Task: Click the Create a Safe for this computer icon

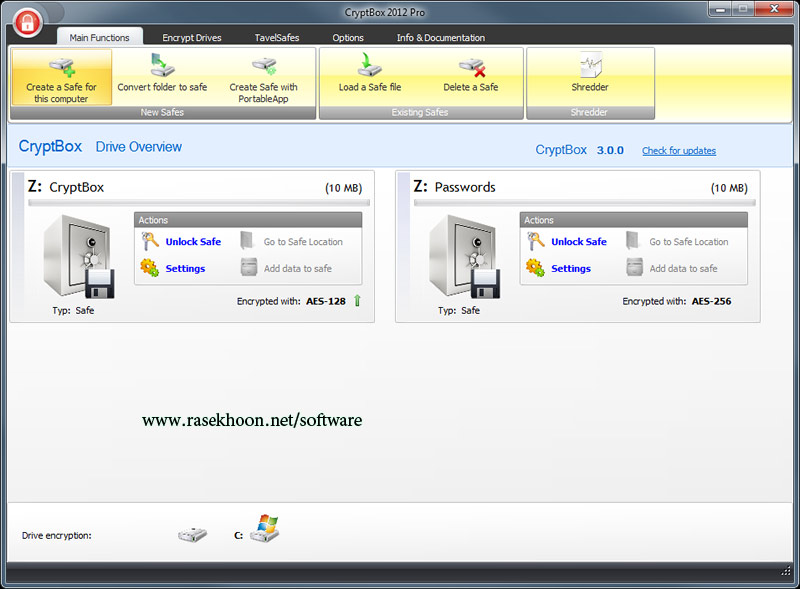Action: [x=62, y=67]
